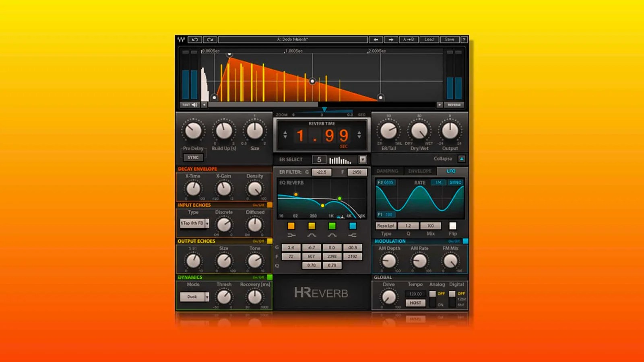This screenshot has width=644, height=362.
Task: Activate the REVERSE icon on the display
Action: coord(454,105)
